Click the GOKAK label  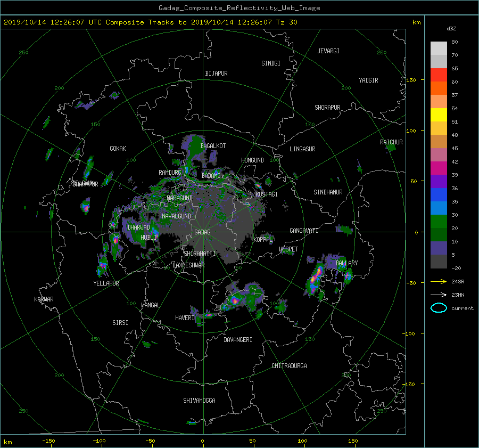pos(118,149)
